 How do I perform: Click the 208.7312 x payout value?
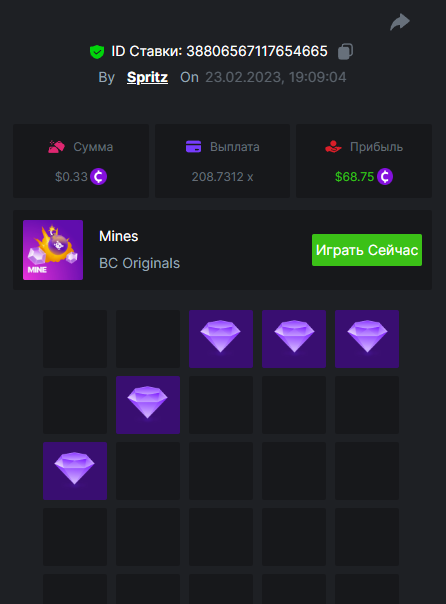pos(222,177)
